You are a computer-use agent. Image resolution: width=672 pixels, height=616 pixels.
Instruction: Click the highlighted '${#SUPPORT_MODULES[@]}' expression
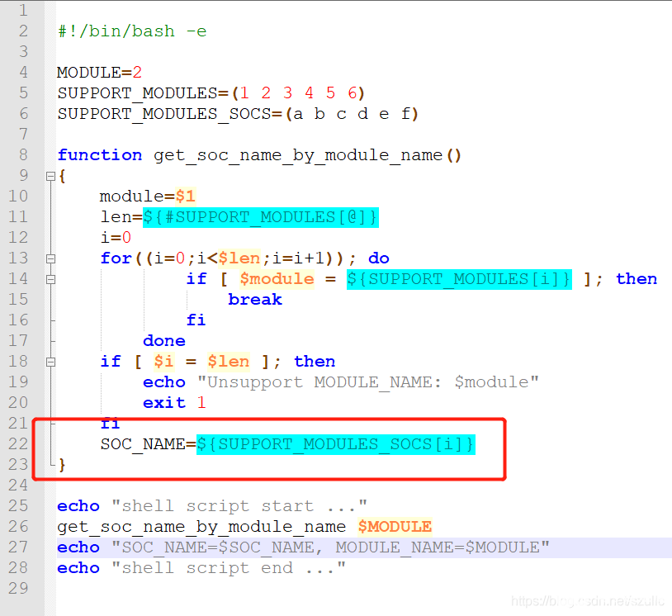pyautogui.click(x=261, y=217)
